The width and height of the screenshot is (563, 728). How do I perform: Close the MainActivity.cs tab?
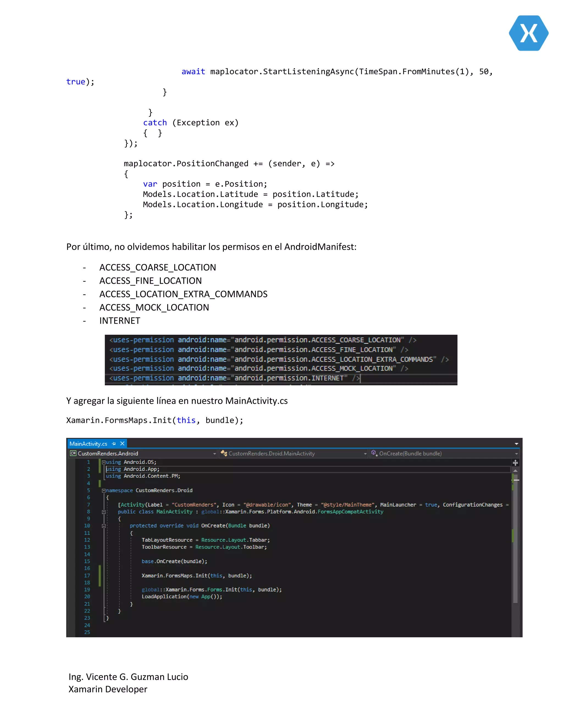122,444
